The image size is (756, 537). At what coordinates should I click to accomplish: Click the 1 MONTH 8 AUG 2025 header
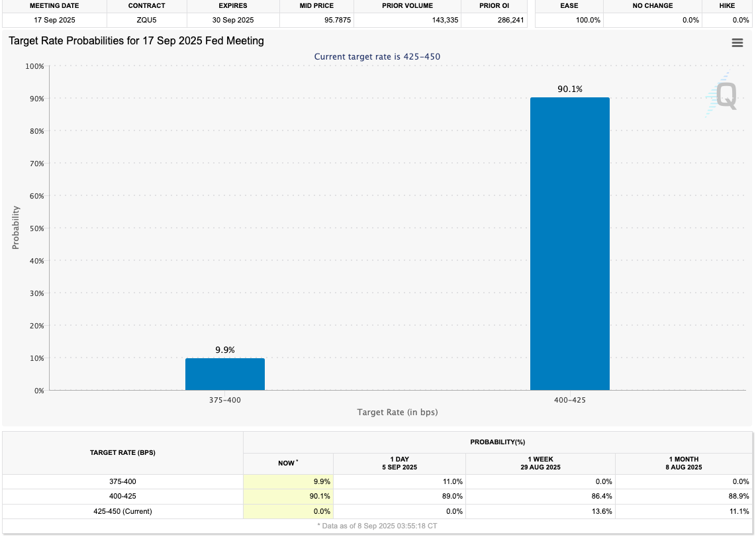[x=683, y=463]
